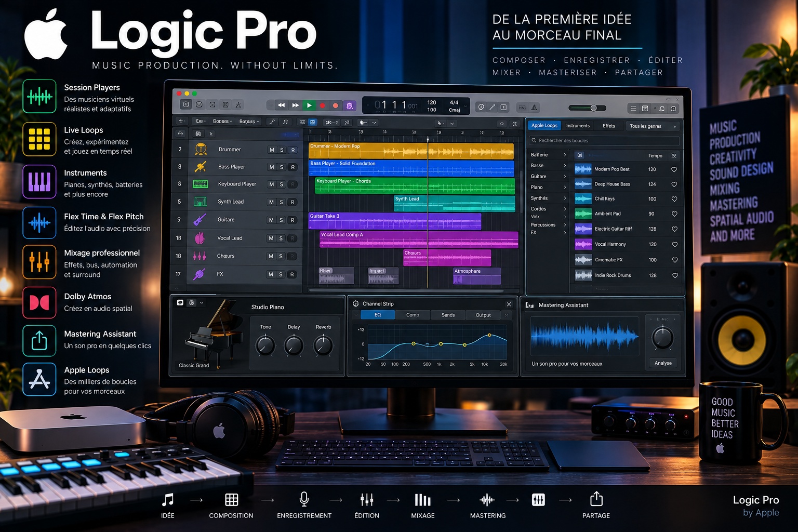Viewport: 798px width, 532px height.
Task: Select the EQ tab in Channel Strip
Action: (378, 315)
